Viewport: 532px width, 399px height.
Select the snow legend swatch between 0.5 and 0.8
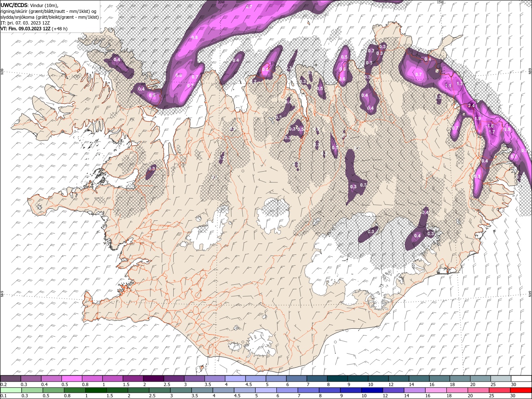coord(71,379)
